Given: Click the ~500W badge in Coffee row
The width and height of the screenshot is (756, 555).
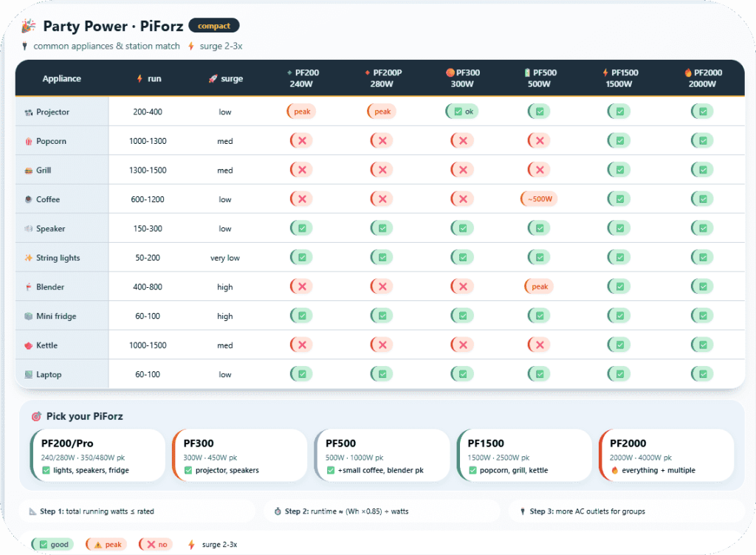Looking at the screenshot, I should 540,199.
